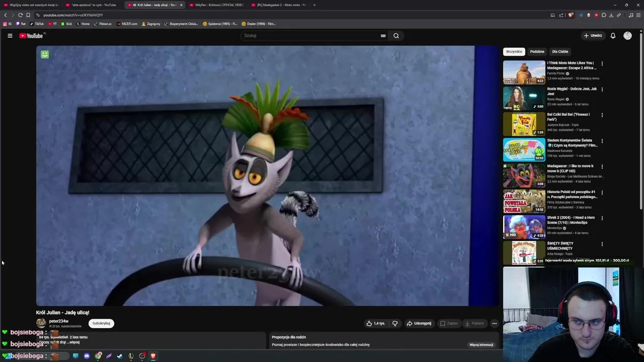Switch to 'Madagaskar 2 - Moto moto' tab

click(278, 5)
